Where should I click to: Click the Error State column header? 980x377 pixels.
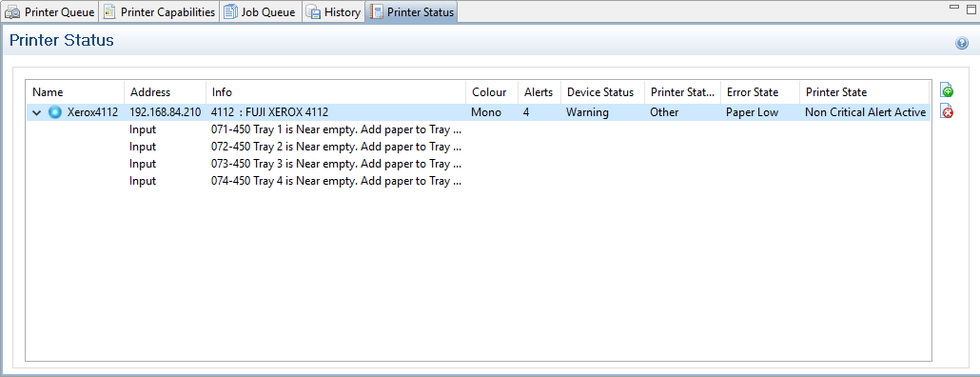click(x=760, y=92)
